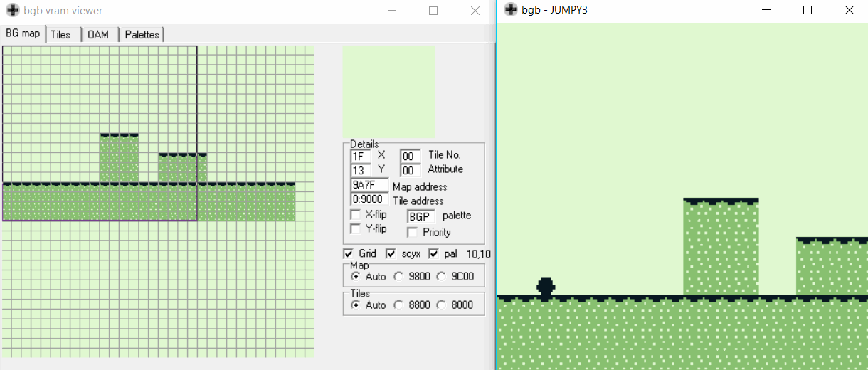
Task: Click the Tile address field 0:9000
Action: click(x=369, y=200)
